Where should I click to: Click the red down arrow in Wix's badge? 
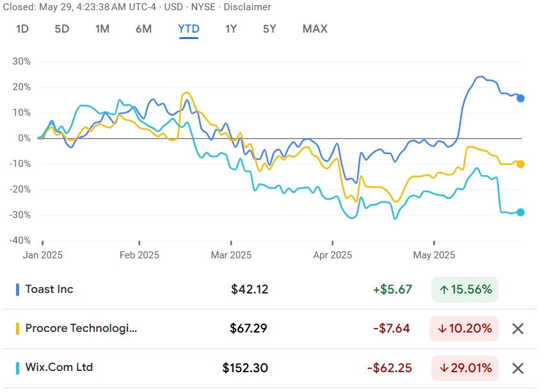(444, 368)
